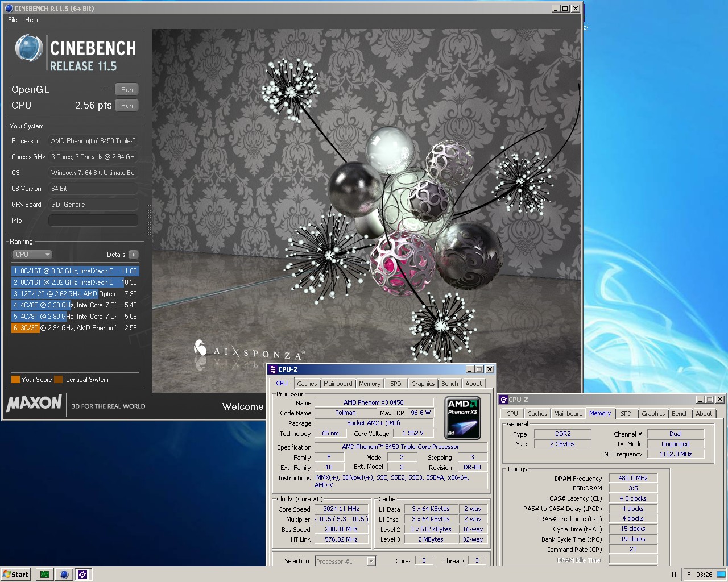Switch to Bench tab in front CPU-Z
Image resolution: width=728 pixels, height=582 pixels.
pyautogui.click(x=450, y=384)
